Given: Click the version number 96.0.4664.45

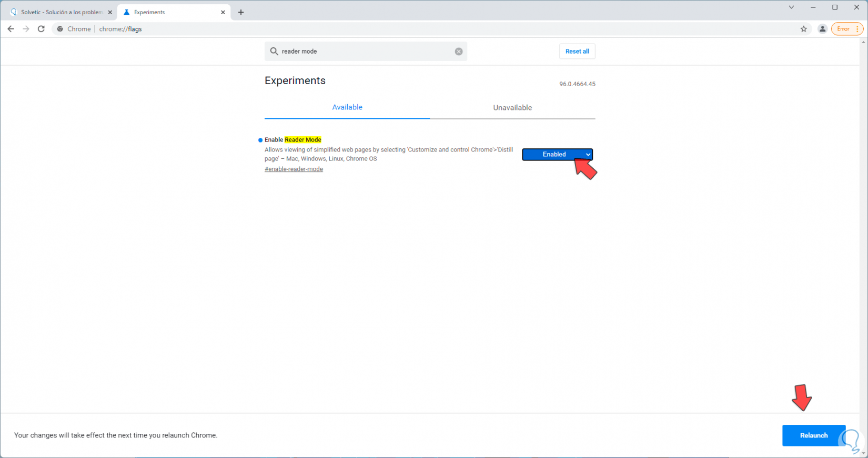Looking at the screenshot, I should pyautogui.click(x=577, y=84).
